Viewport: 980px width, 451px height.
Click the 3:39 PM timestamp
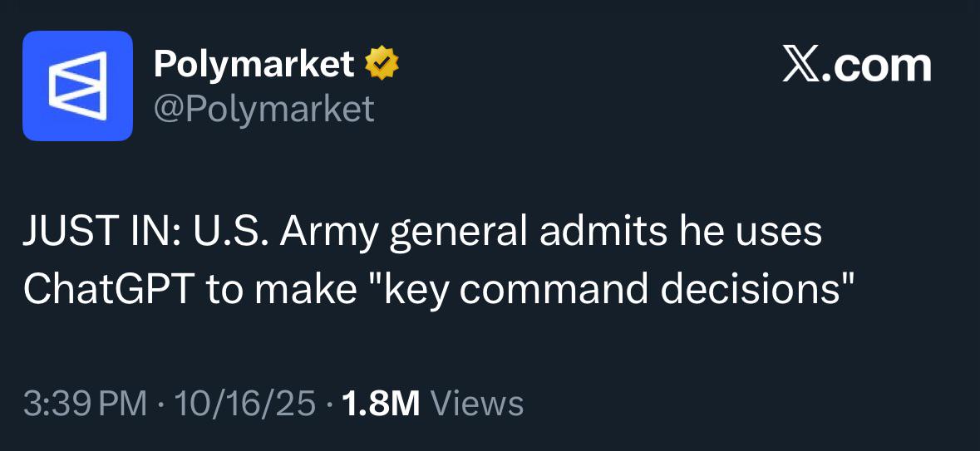point(86,404)
